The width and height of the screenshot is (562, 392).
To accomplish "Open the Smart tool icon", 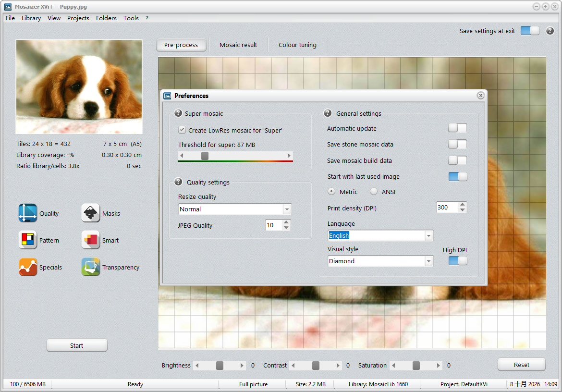I will click(x=90, y=240).
